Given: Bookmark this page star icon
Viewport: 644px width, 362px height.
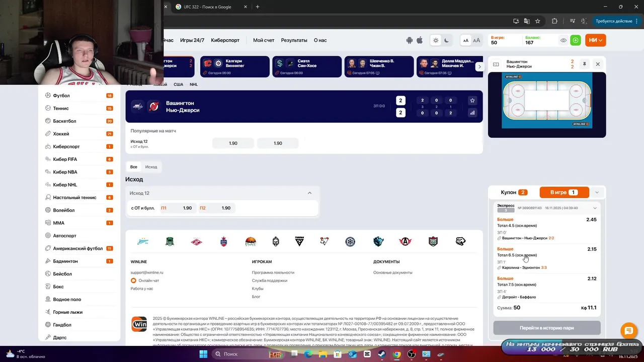Looking at the screenshot, I should (x=538, y=21).
